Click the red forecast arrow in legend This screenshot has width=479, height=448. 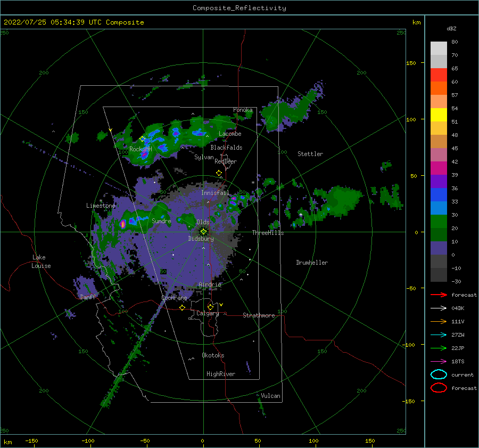tap(439, 295)
